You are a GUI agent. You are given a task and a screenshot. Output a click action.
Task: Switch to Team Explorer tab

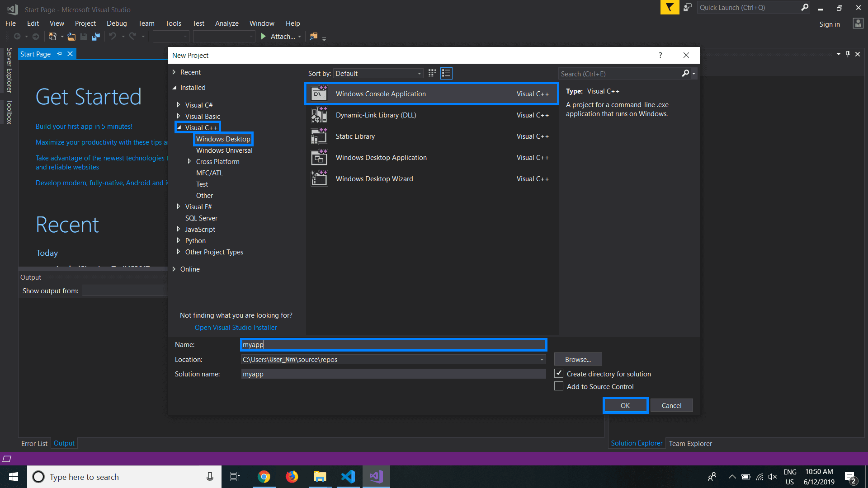(690, 444)
